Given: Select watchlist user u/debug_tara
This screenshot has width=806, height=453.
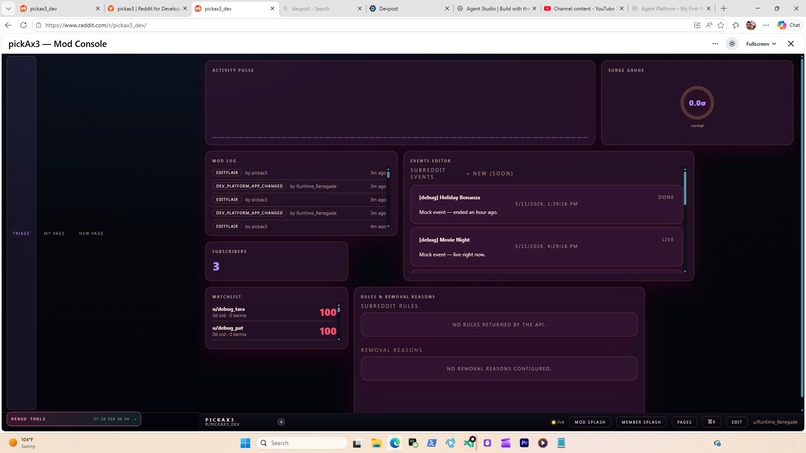Looking at the screenshot, I should pyautogui.click(x=274, y=312).
